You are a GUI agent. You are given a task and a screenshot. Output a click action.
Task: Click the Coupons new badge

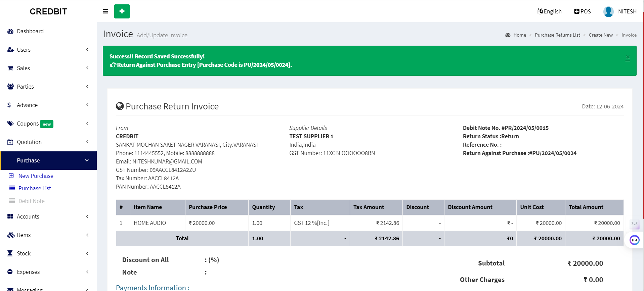(x=47, y=124)
